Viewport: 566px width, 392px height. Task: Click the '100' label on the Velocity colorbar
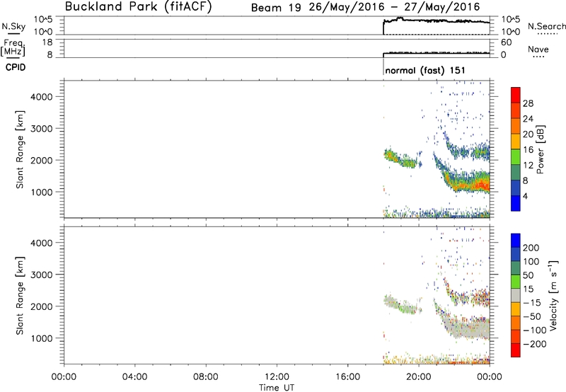[531, 262]
